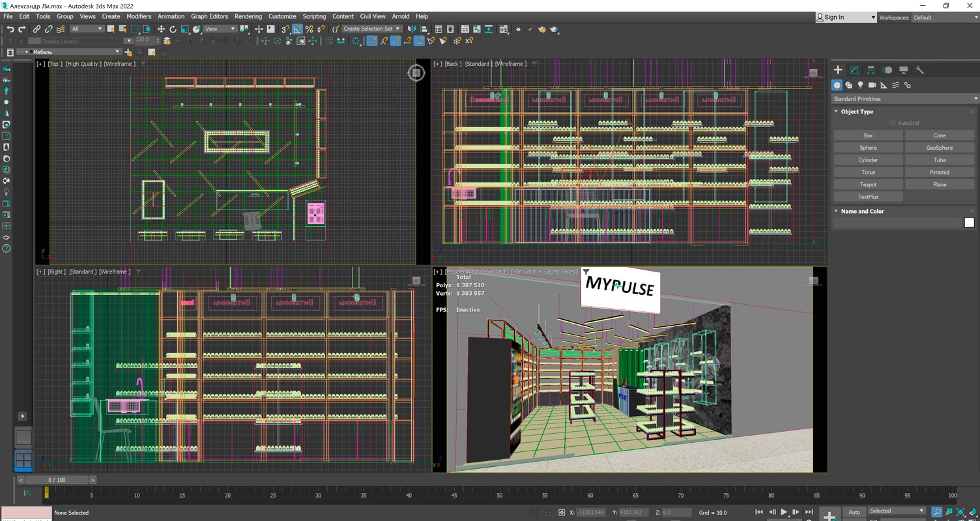Select the Rotate tool in the toolbar

(173, 29)
